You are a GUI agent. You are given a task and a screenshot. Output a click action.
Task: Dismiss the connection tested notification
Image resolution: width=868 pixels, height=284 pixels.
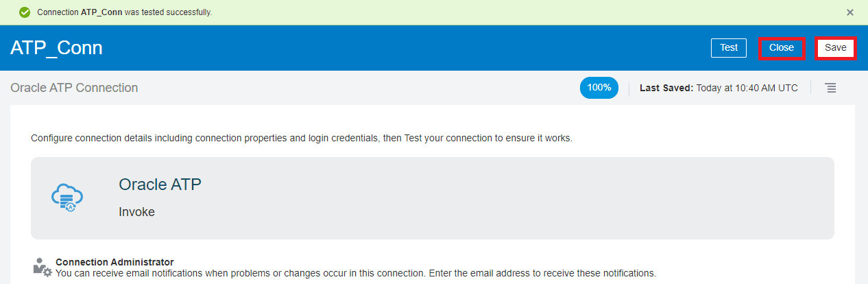850,12
